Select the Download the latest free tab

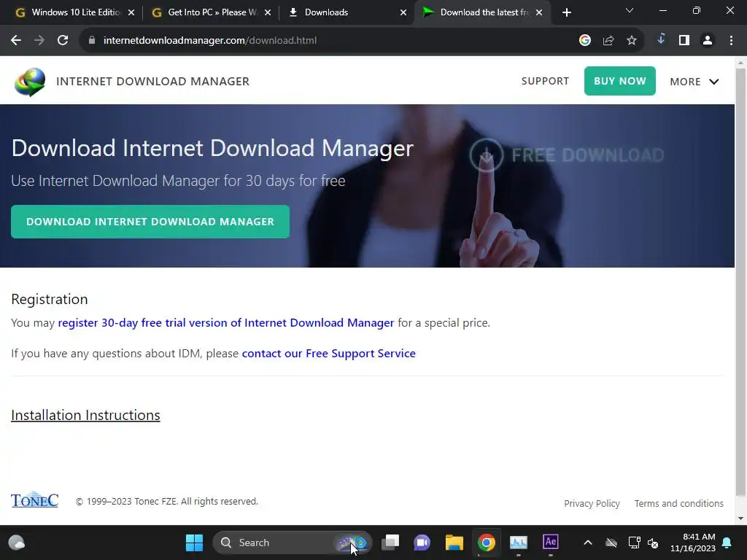[484, 12]
